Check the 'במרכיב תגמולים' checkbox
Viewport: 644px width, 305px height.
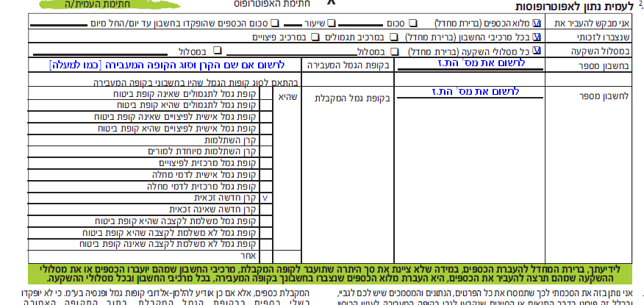[394, 37]
